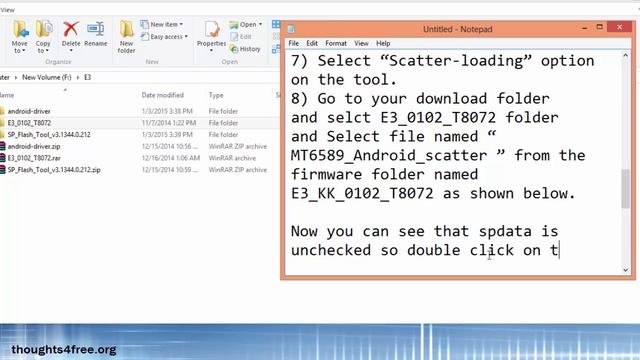640x360 pixels.
Task: Click the WinRAR icon of E3_0102_T8072.rar
Action: click(2, 158)
